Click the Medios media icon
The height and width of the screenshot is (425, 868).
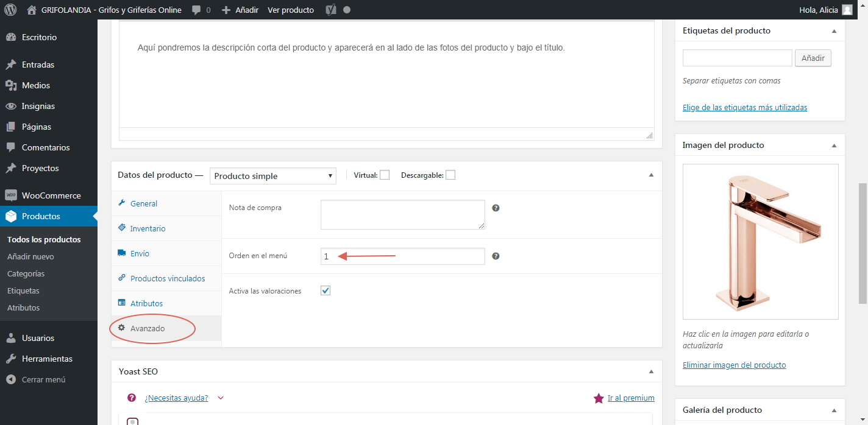click(x=10, y=85)
